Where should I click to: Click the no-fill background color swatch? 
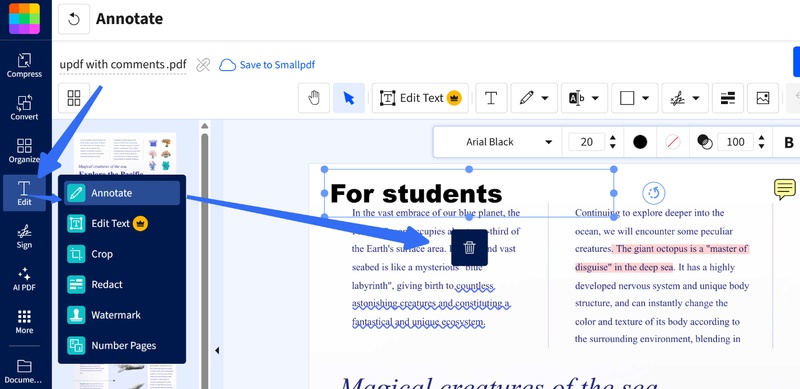(673, 142)
